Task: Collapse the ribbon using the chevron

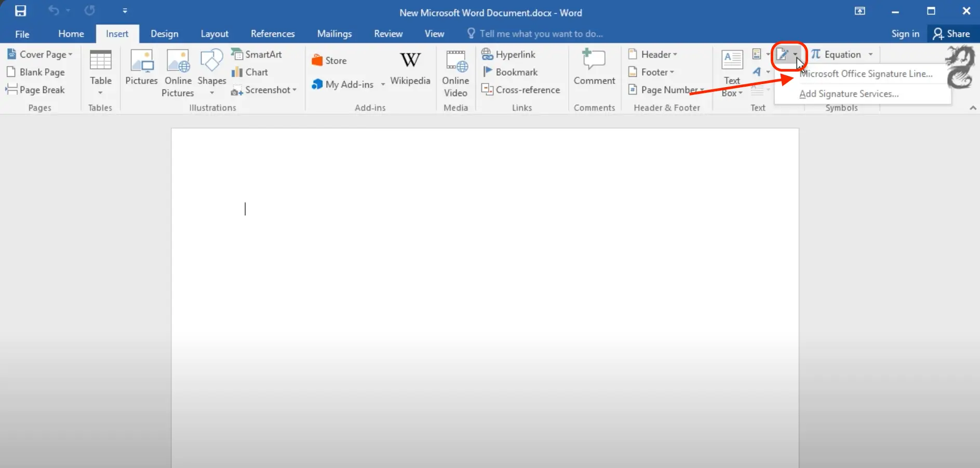Action: point(973,108)
